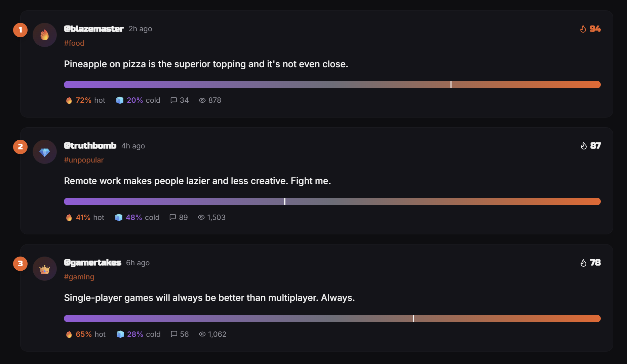Screen dimensions: 627x364
Task: Open the #gaming hashtag
Action: point(79,277)
